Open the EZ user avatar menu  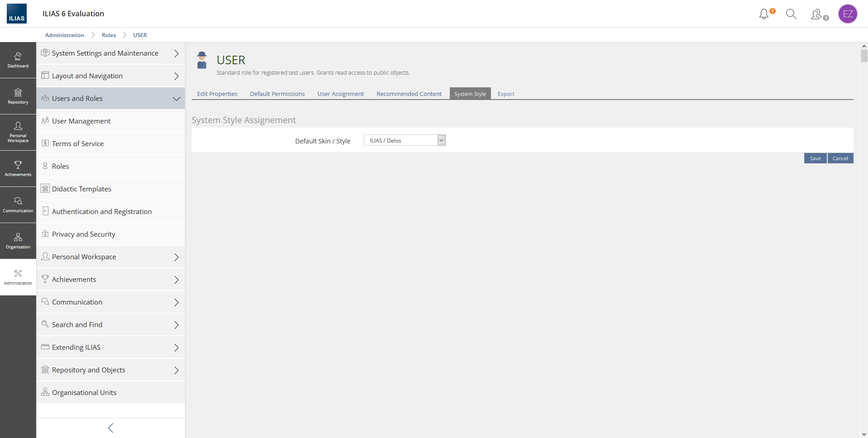(848, 14)
